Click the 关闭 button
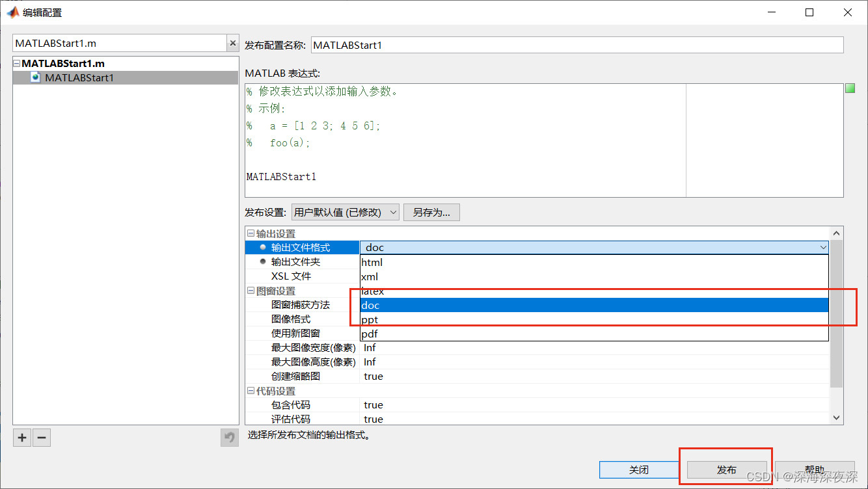The height and width of the screenshot is (489, 868). click(639, 469)
